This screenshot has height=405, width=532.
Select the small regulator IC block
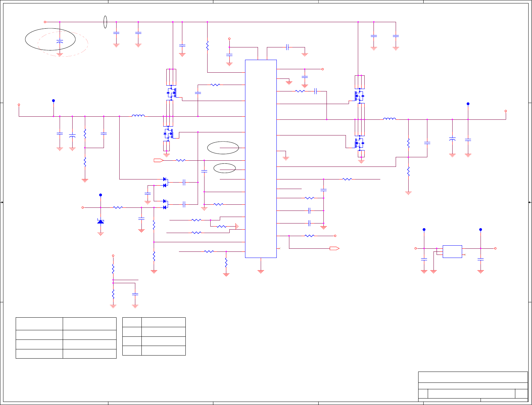[x=452, y=251]
